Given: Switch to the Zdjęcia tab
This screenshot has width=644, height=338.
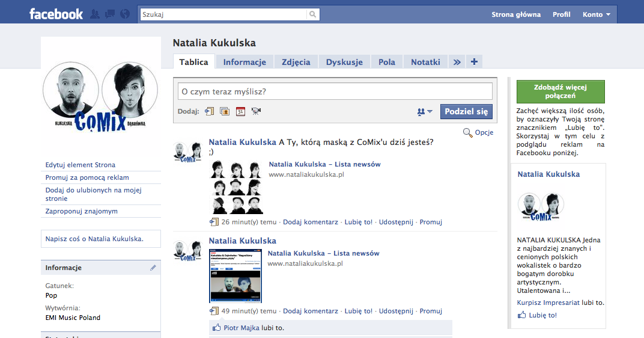Looking at the screenshot, I should coord(296,62).
